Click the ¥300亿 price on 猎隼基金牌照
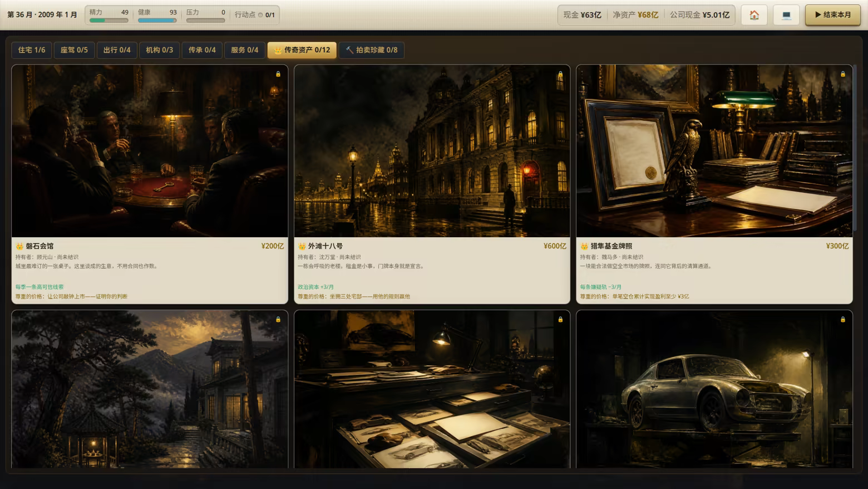This screenshot has height=489, width=868. point(837,246)
